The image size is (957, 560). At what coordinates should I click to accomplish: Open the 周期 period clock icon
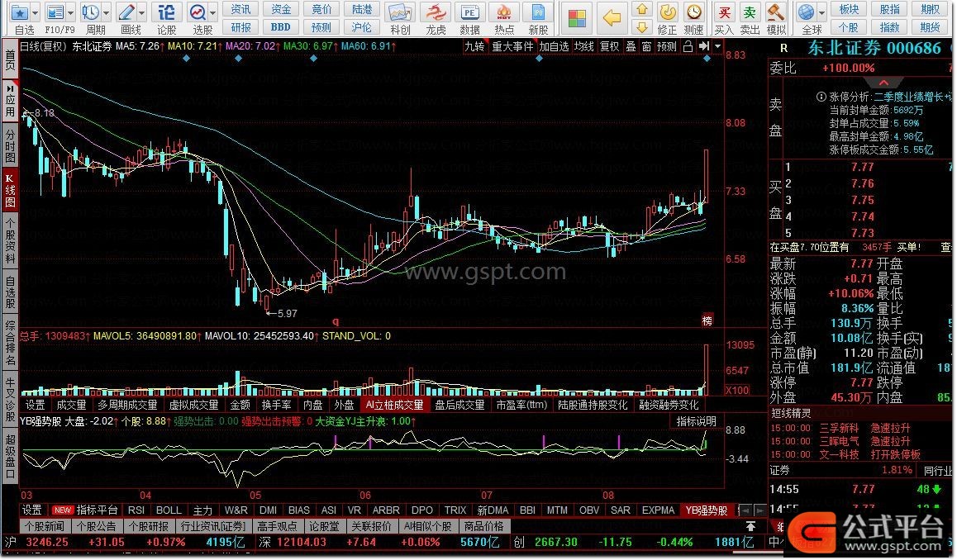click(90, 12)
